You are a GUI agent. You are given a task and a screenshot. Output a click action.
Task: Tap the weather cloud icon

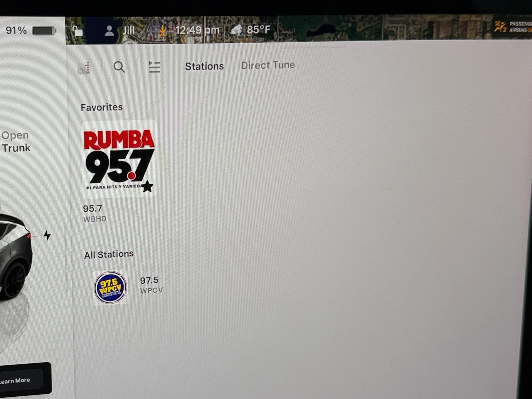tap(236, 30)
